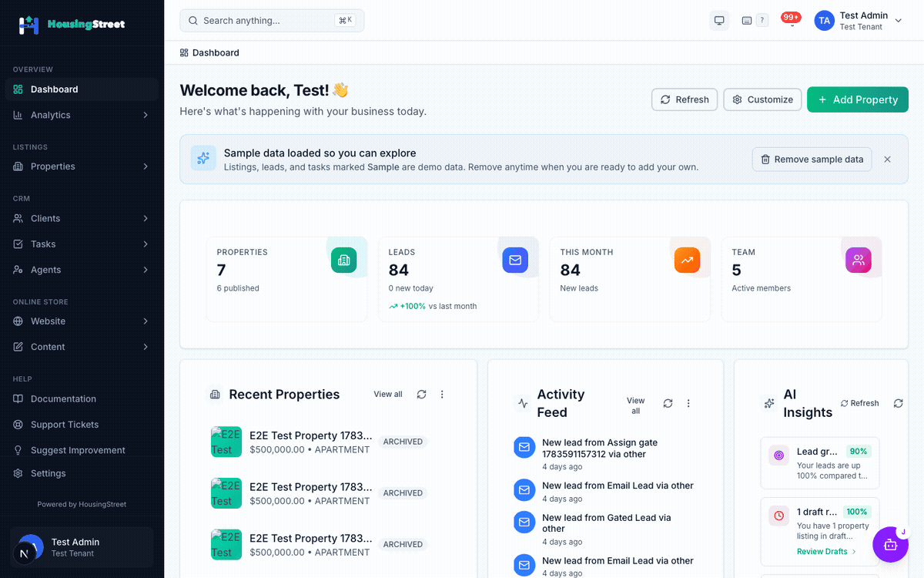
Task: Click Remove sample data button
Action: click(x=812, y=160)
